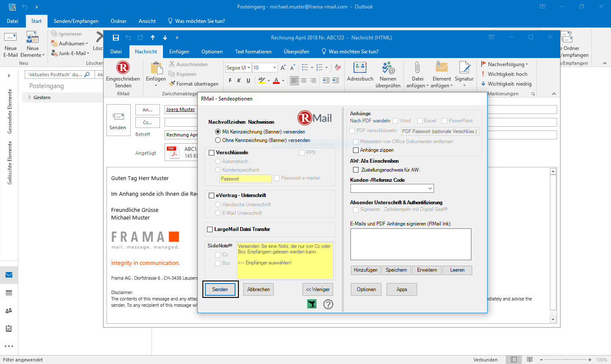
Task: Open the Mail view icon in Outlook sidebar
Action: pos(9,275)
